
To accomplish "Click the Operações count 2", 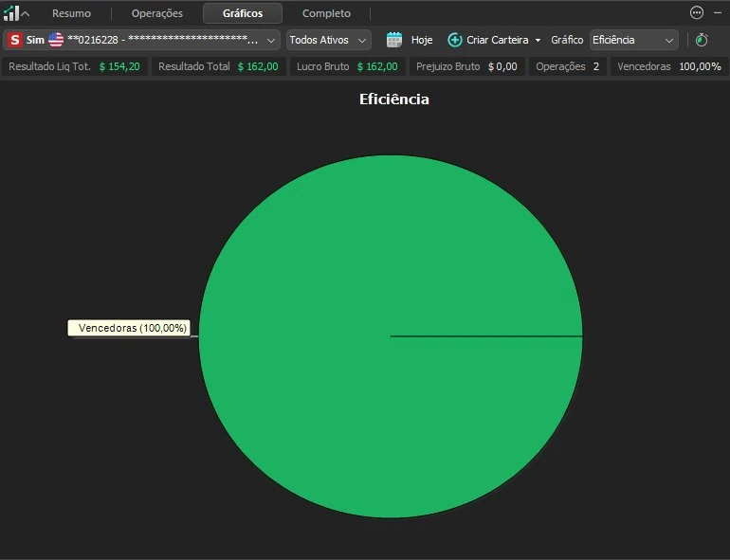I will (596, 66).
